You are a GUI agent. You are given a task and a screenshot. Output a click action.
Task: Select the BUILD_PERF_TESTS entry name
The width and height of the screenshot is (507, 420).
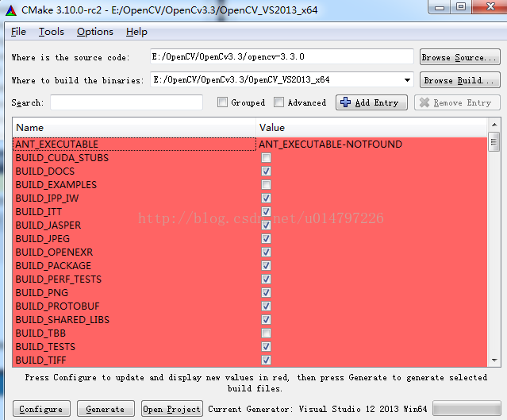tap(59, 279)
